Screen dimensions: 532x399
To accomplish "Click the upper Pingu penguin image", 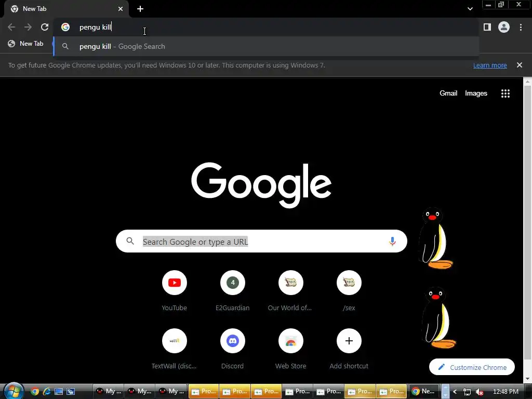I will 435,238.
